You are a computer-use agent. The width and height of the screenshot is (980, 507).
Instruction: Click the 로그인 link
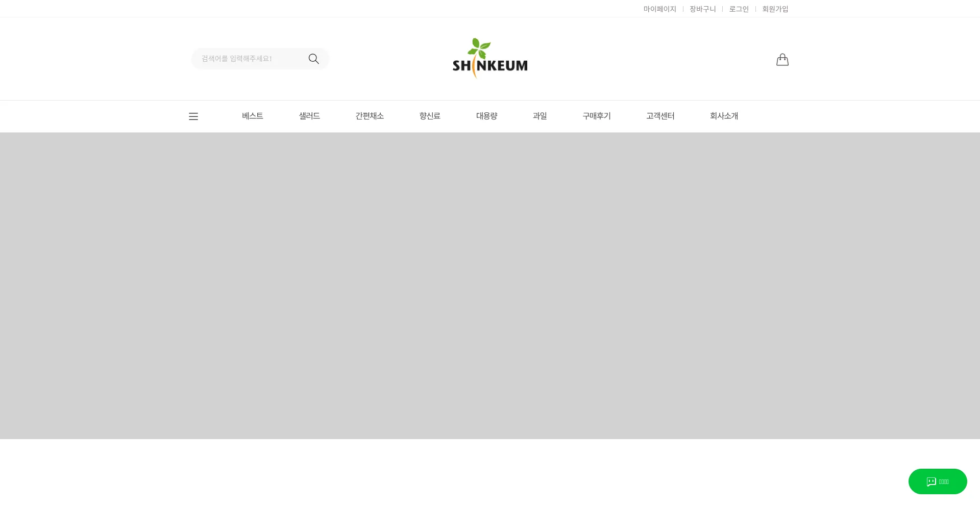739,9
